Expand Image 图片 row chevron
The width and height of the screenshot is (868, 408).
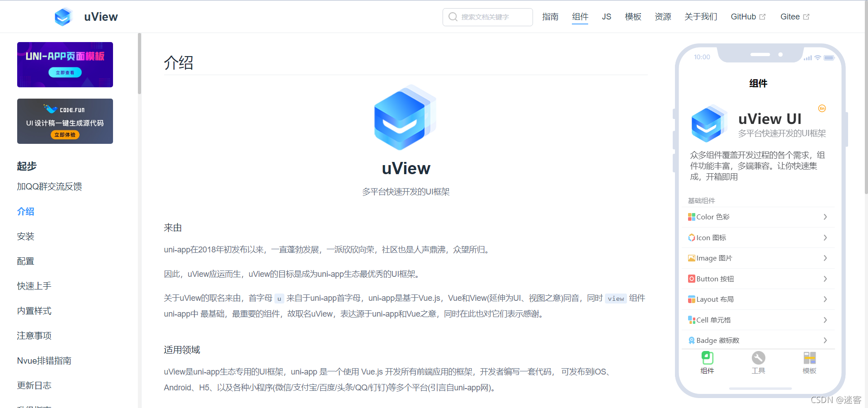tap(825, 258)
